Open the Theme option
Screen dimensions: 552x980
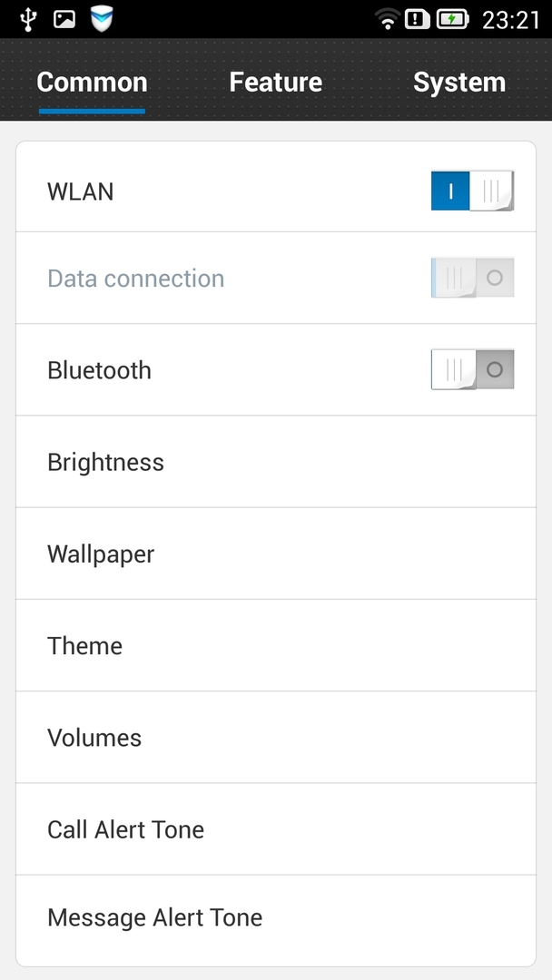coord(276,645)
